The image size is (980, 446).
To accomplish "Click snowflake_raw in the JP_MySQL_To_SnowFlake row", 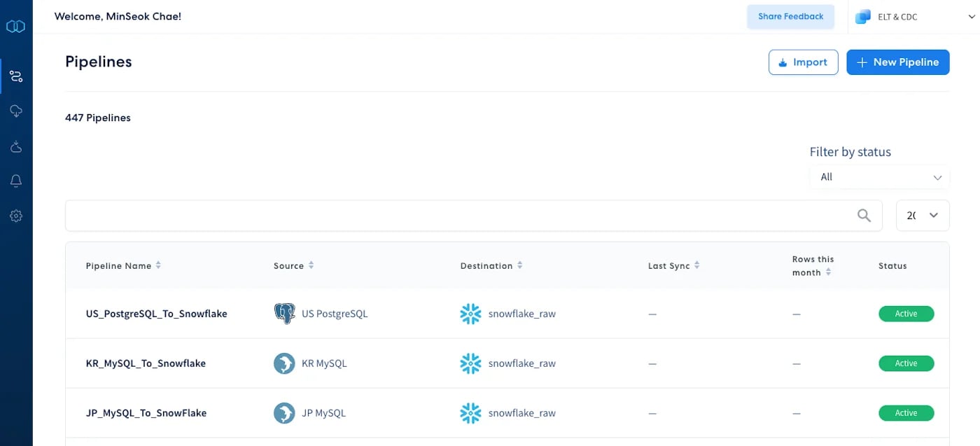I will coord(522,413).
